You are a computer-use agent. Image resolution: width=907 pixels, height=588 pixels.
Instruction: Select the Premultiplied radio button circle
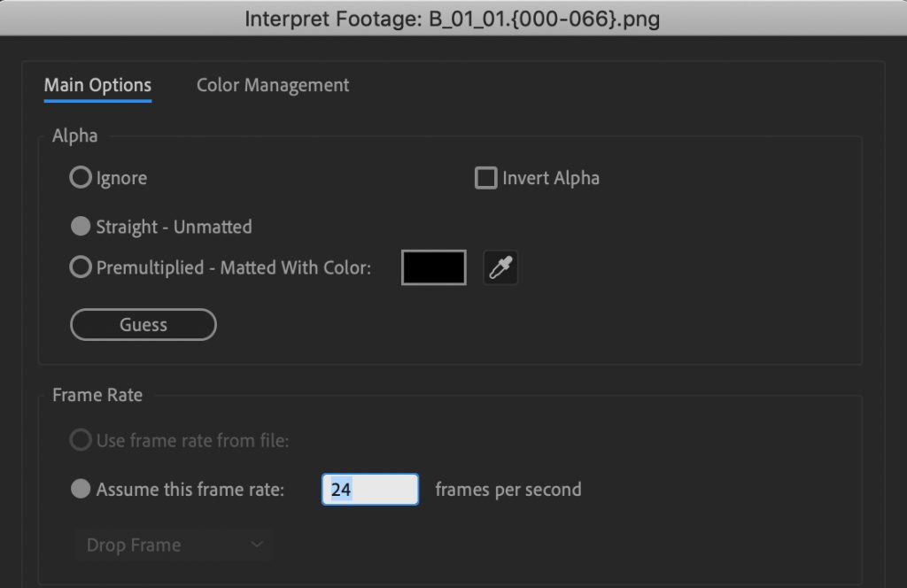coord(81,267)
